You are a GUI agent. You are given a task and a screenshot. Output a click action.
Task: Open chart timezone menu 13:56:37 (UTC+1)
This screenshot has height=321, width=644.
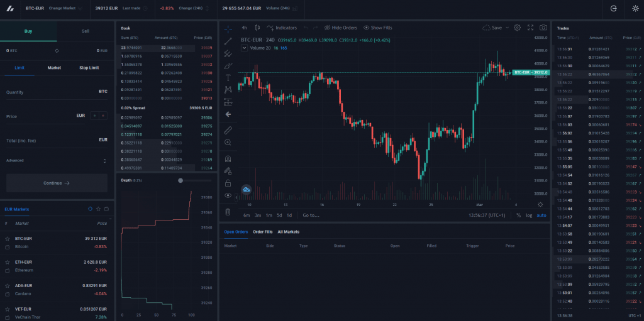point(487,215)
